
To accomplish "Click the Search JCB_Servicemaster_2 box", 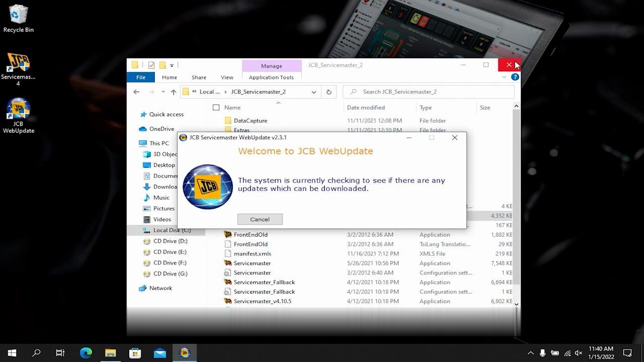I will click(429, 92).
